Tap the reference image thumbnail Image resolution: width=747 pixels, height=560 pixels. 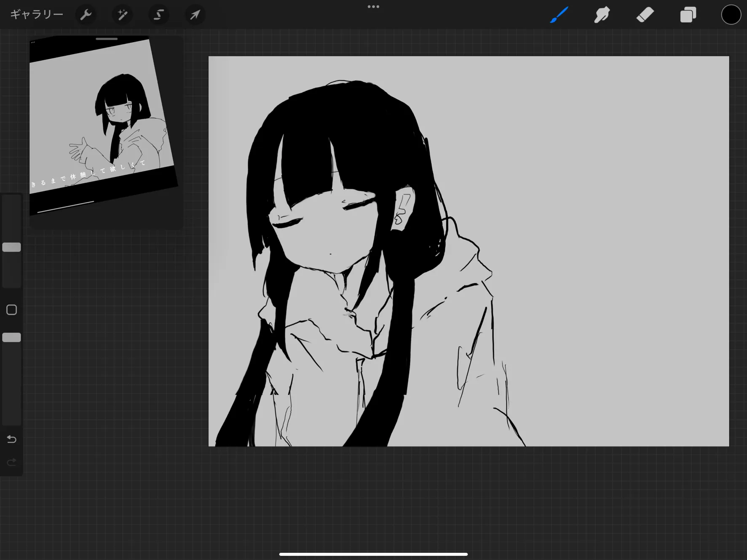point(103,126)
